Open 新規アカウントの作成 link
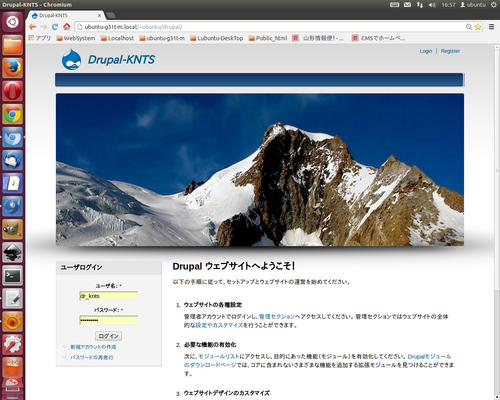This screenshot has height=400, width=500. pos(93,347)
